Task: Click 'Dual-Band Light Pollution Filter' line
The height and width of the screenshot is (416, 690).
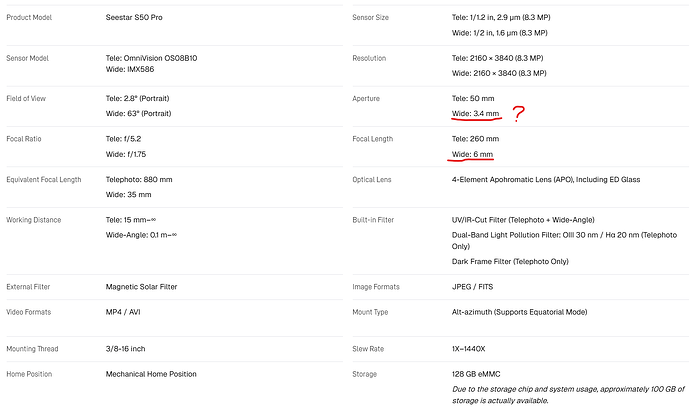Action: pos(564,241)
